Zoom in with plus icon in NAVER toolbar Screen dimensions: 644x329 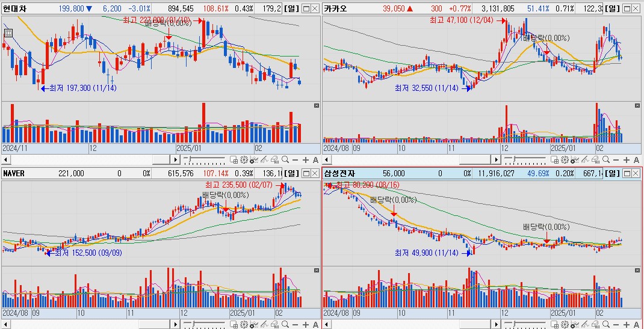tap(306, 324)
